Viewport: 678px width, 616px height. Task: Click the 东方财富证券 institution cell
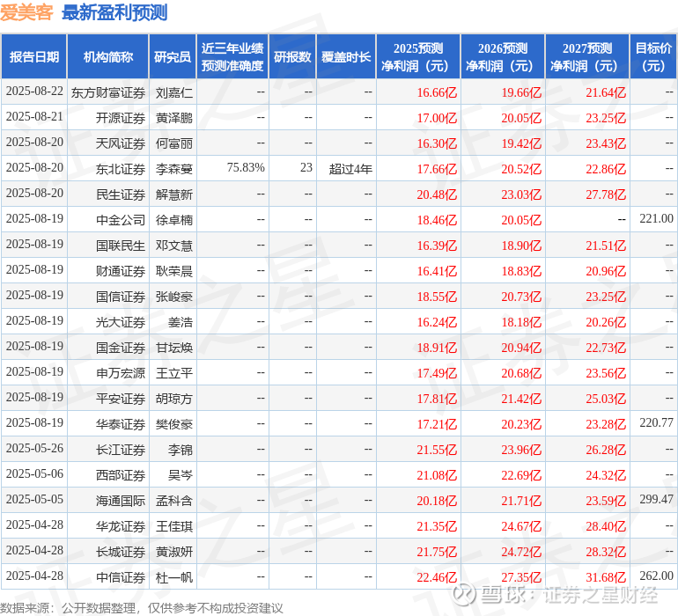click(x=108, y=92)
